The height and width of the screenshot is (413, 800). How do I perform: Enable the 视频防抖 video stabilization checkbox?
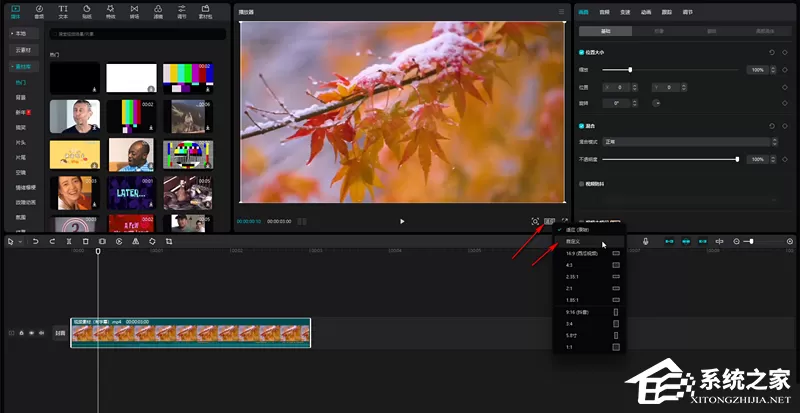[582, 184]
